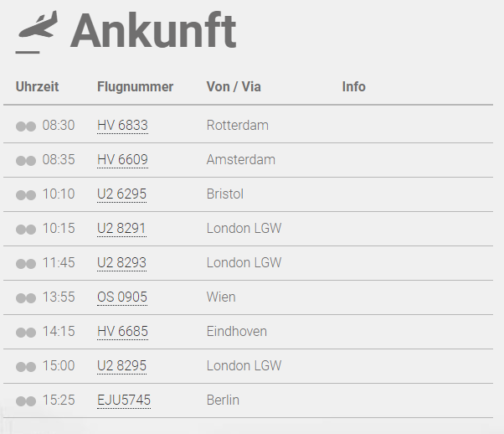Click status dots for 08:35 Amsterdam flight
Screen dimensions: 504x434
pos(26,161)
